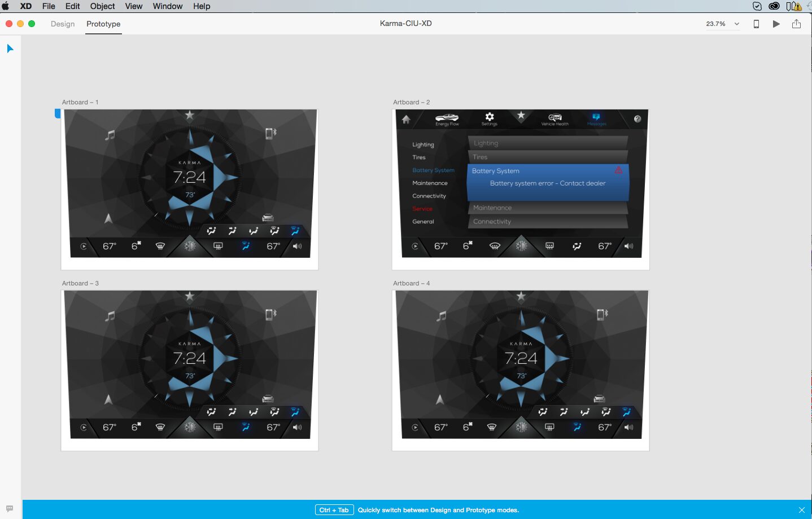
Task: Open the XD application menu
Action: point(26,6)
